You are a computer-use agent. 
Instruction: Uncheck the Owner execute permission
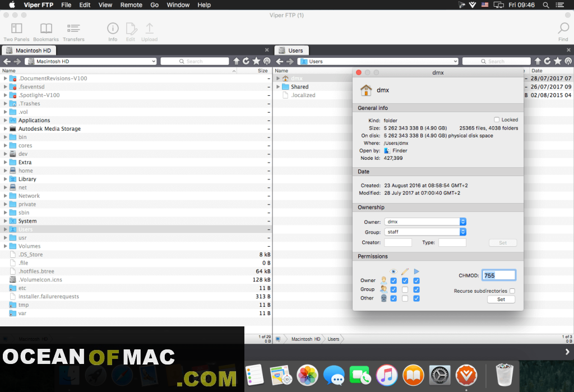coord(416,280)
